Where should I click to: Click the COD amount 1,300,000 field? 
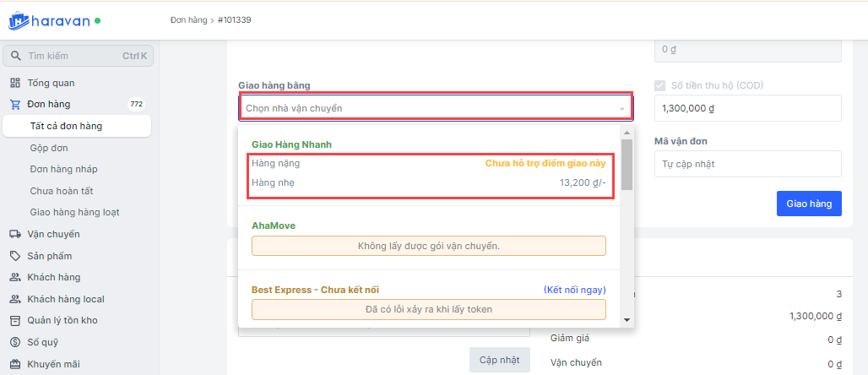click(x=748, y=108)
